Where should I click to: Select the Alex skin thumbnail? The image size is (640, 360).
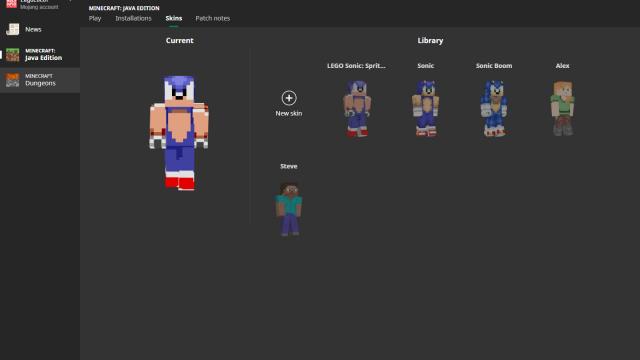562,108
